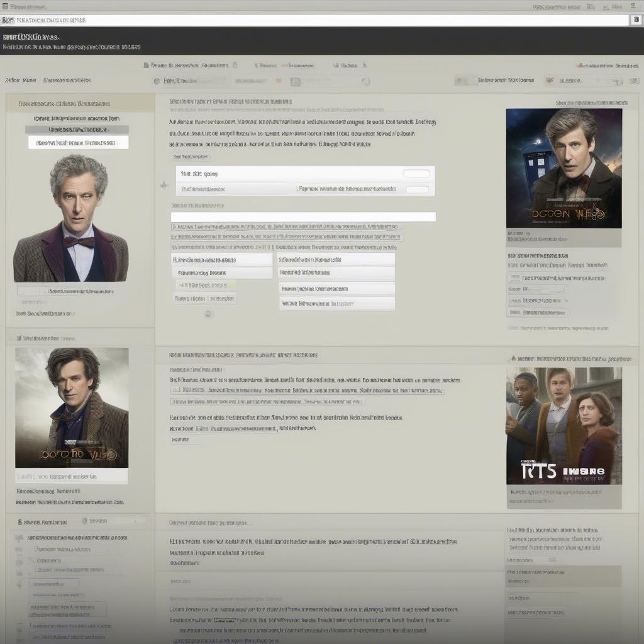Click the plus icon beside the toggle rows
This screenshot has width=644, height=644.
pyautogui.click(x=164, y=186)
